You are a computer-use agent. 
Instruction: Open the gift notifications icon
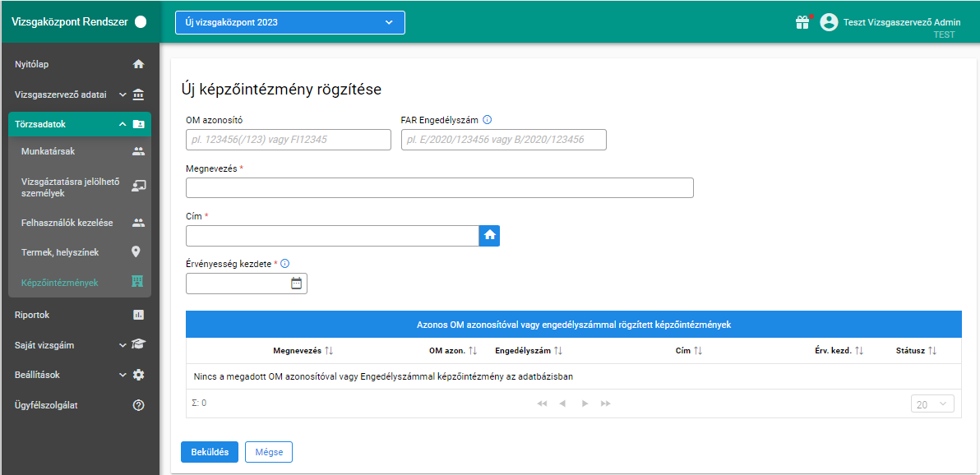pos(802,22)
